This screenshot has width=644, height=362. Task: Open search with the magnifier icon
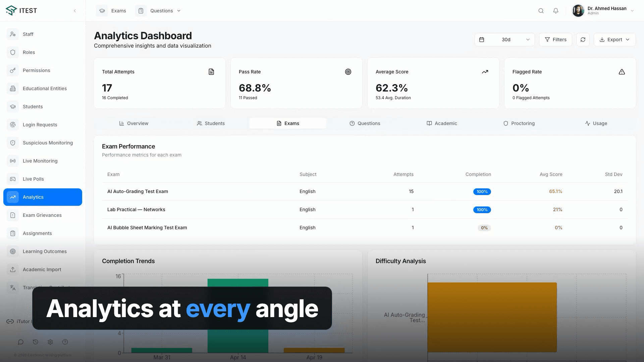click(541, 11)
